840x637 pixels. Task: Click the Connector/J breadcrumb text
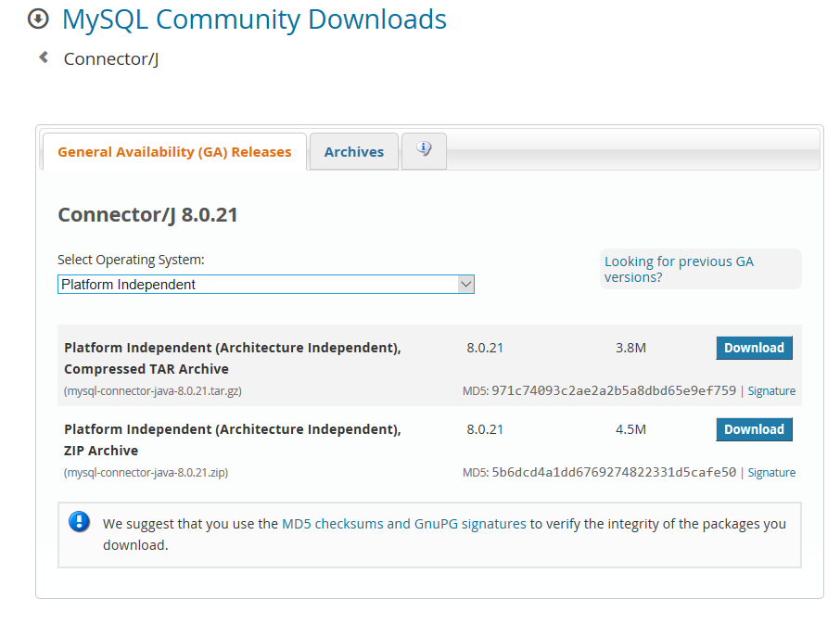(111, 59)
